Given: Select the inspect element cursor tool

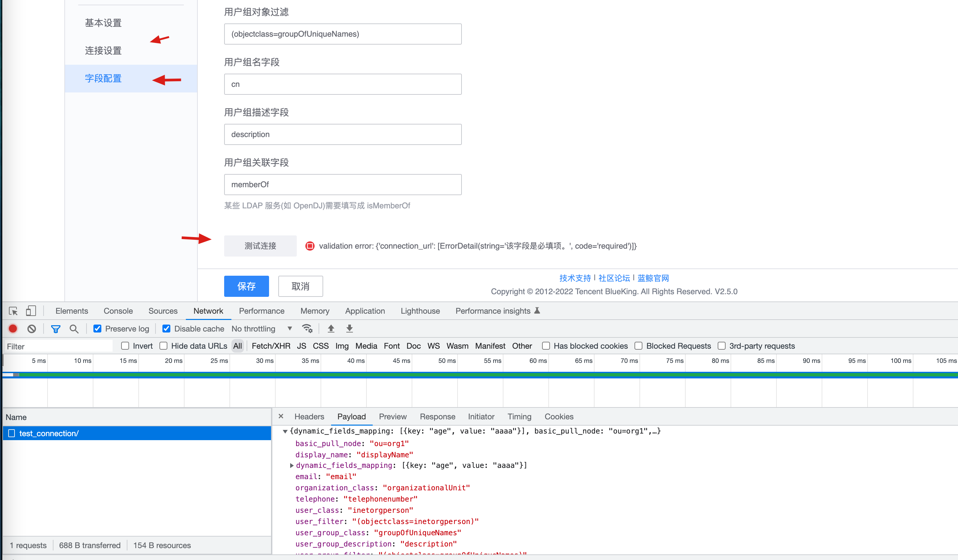Looking at the screenshot, I should tap(13, 311).
